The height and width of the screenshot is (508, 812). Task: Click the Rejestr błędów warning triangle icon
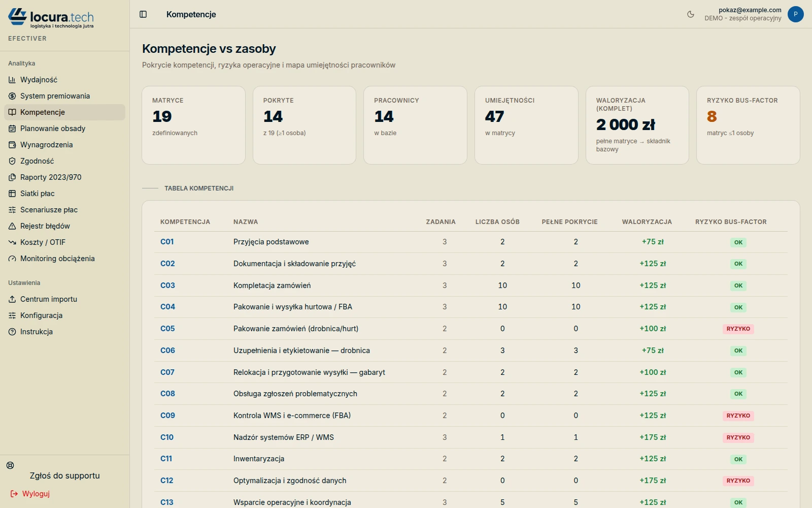12,226
